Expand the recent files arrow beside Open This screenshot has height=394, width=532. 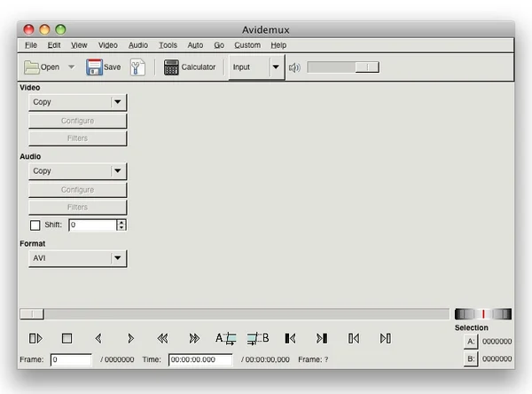click(x=71, y=67)
